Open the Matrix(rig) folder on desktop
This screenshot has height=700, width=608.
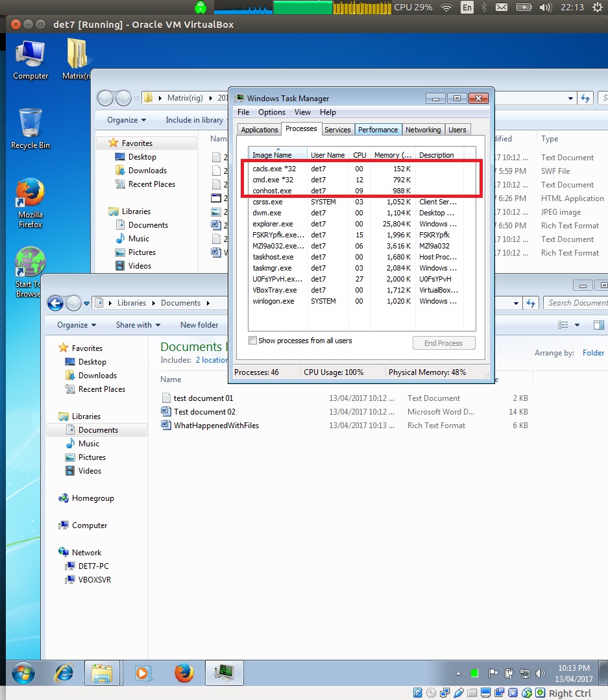pyautogui.click(x=77, y=56)
